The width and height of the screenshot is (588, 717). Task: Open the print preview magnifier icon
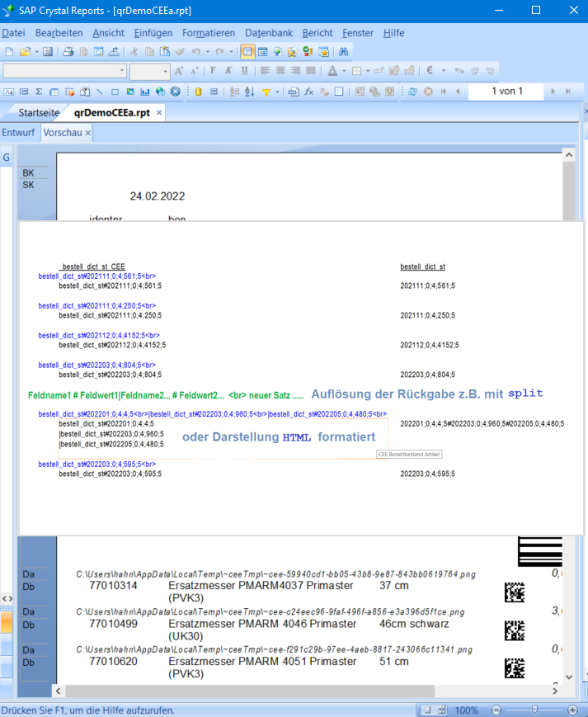98,52
